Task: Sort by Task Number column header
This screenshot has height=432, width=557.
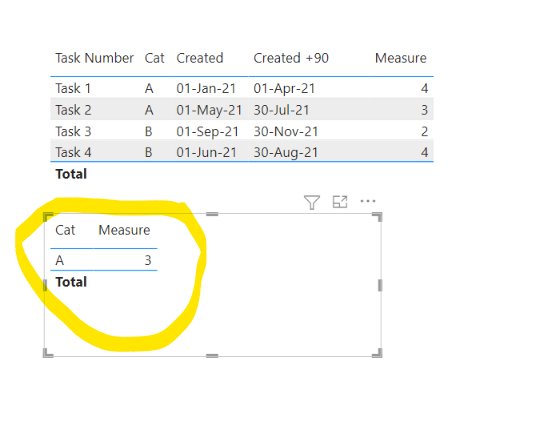Action: [x=94, y=58]
